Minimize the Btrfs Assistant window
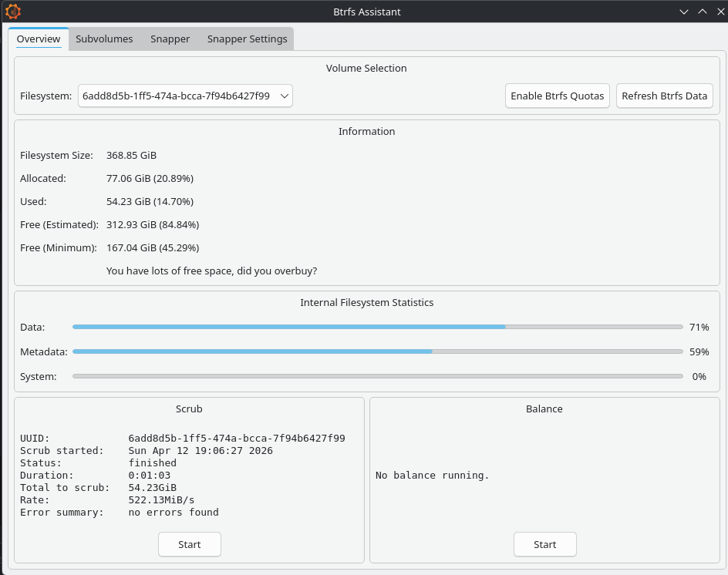This screenshot has width=728, height=575. (x=684, y=12)
